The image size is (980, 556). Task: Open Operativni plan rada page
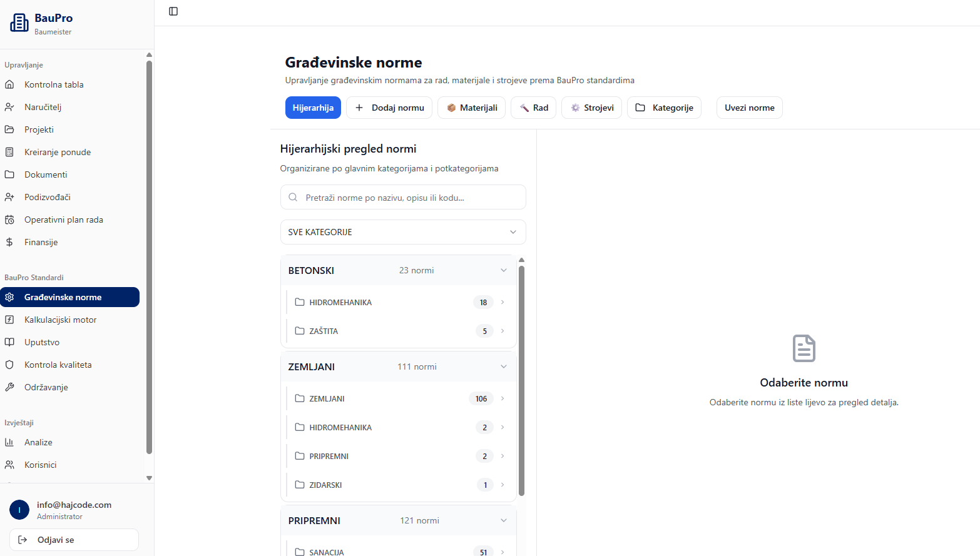point(69,220)
